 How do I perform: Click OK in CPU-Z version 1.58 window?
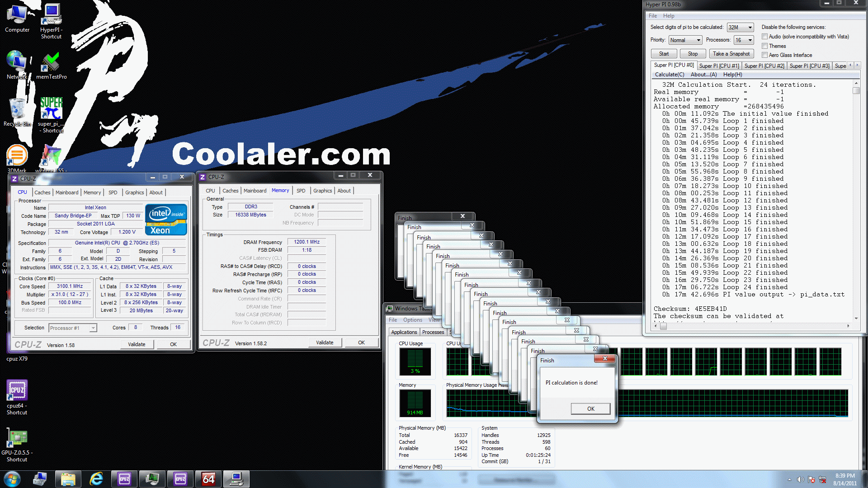(173, 344)
